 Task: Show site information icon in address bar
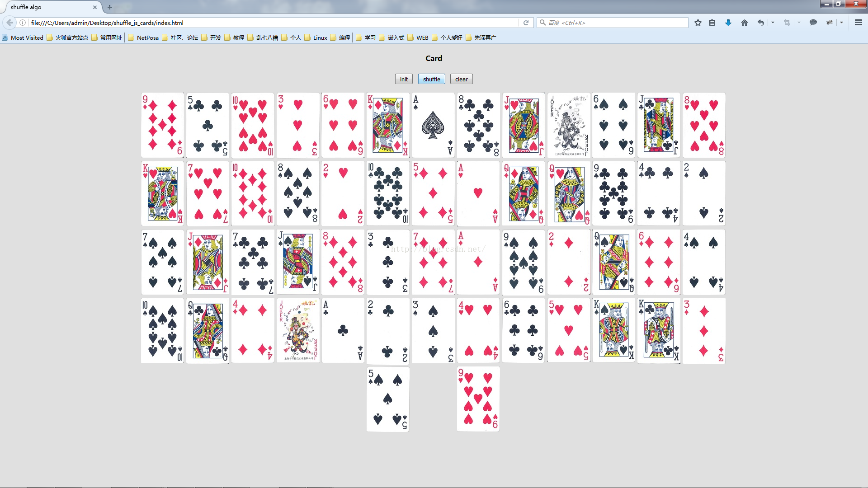[23, 23]
